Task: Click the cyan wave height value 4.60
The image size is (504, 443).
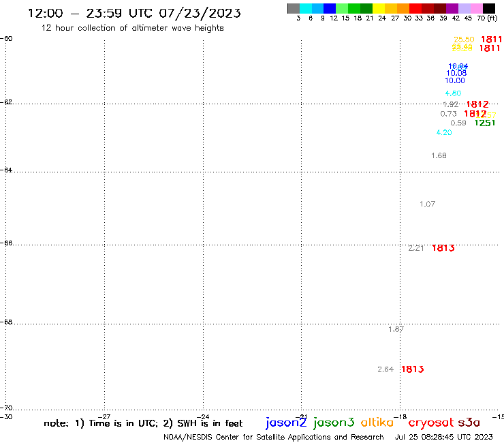Action: point(453,93)
